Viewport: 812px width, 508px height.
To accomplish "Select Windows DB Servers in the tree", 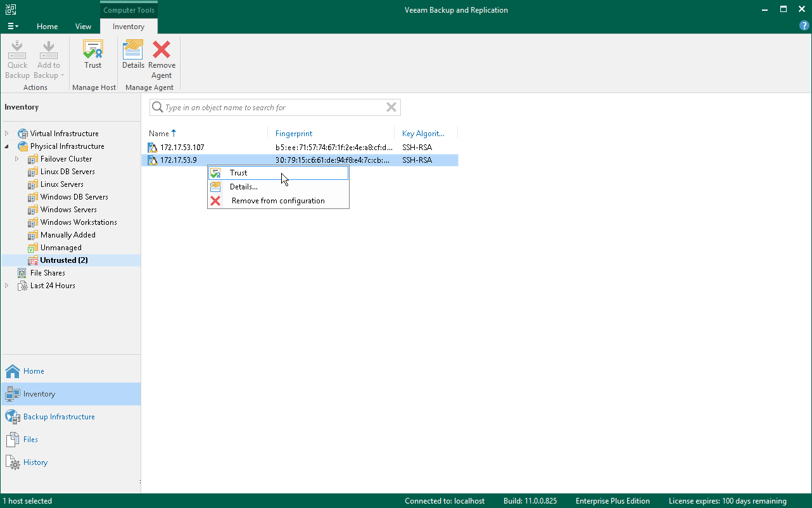I will pos(74,197).
